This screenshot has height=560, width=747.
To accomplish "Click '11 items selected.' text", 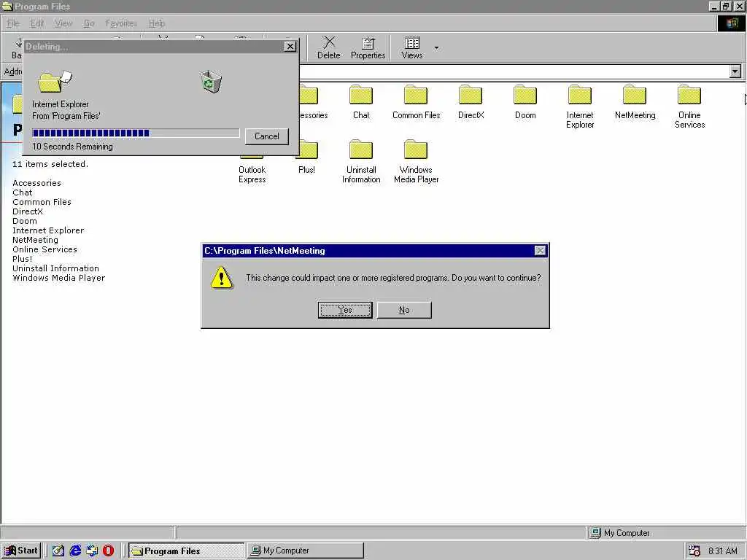I will [50, 164].
